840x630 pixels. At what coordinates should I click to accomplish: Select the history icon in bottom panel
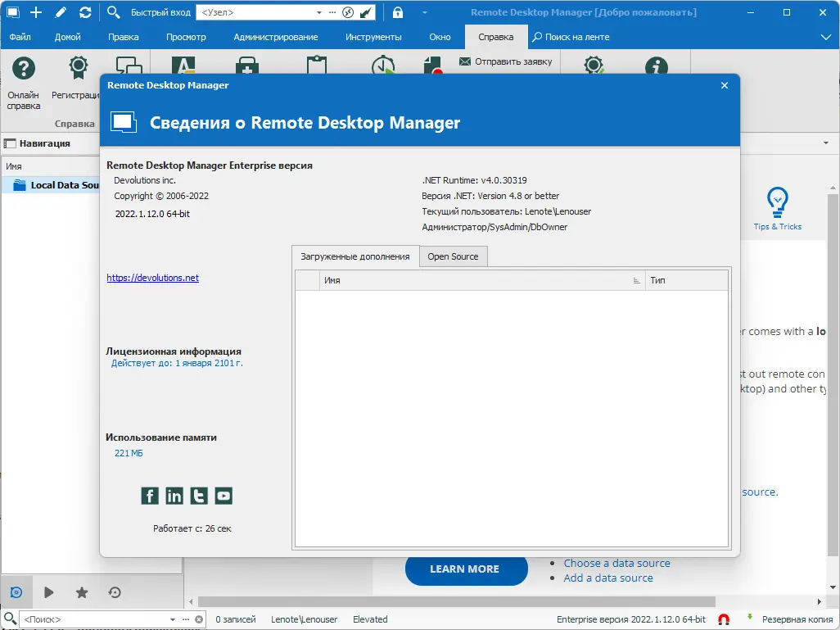(115, 592)
